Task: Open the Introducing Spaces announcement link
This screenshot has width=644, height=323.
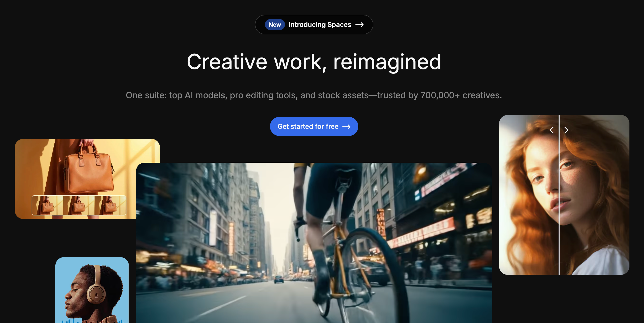Action: coord(314,25)
